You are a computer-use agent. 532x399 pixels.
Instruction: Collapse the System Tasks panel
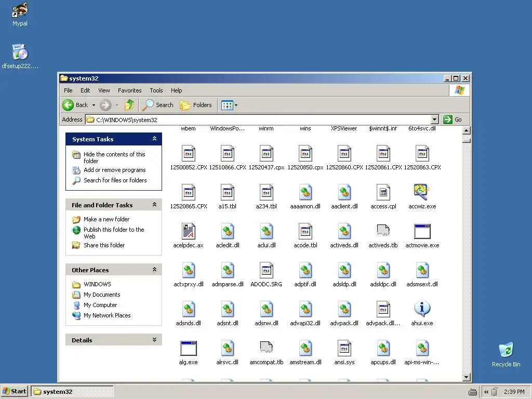(154, 139)
